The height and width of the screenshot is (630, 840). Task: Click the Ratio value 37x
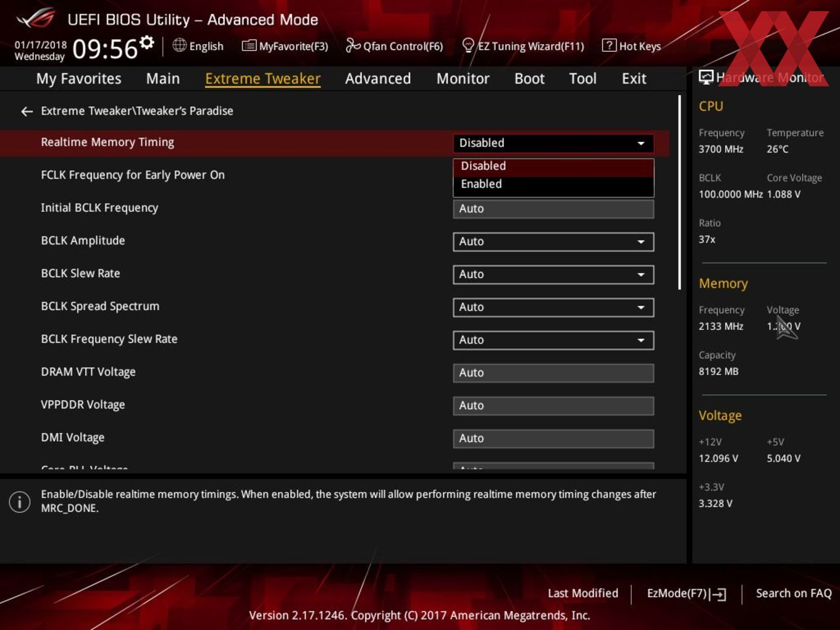[707, 239]
